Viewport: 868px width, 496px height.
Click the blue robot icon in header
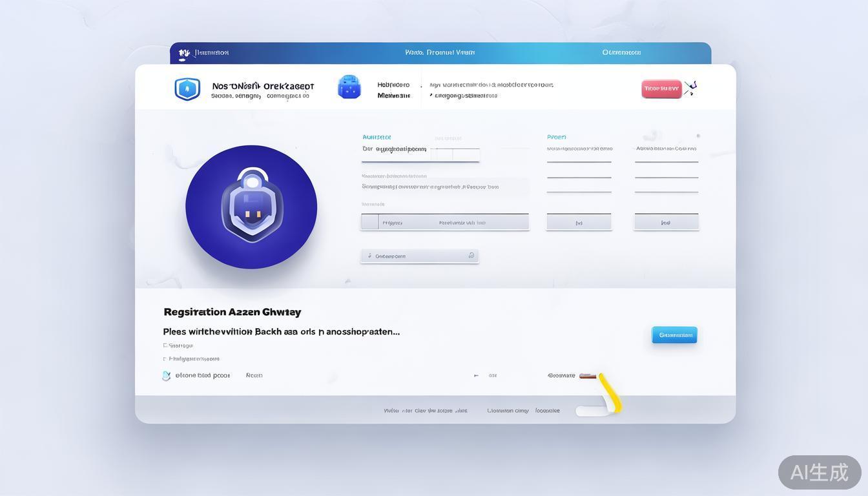pyautogui.click(x=349, y=87)
